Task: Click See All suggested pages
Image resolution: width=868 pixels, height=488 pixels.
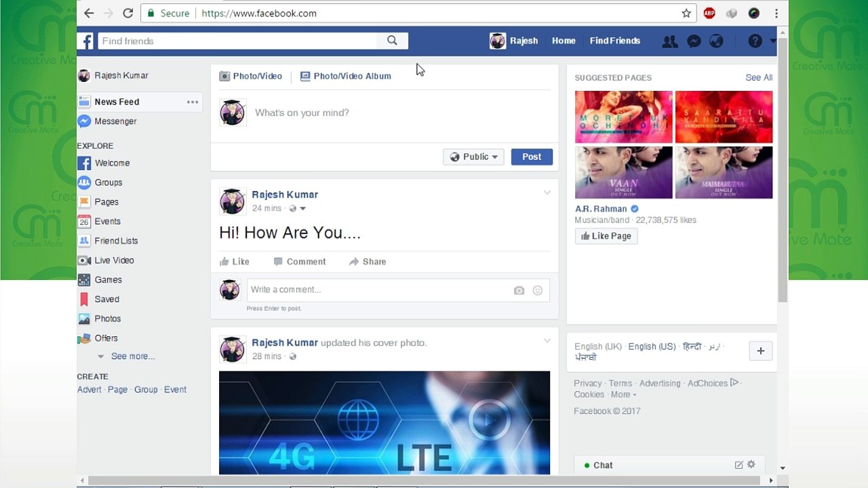Action: [759, 77]
